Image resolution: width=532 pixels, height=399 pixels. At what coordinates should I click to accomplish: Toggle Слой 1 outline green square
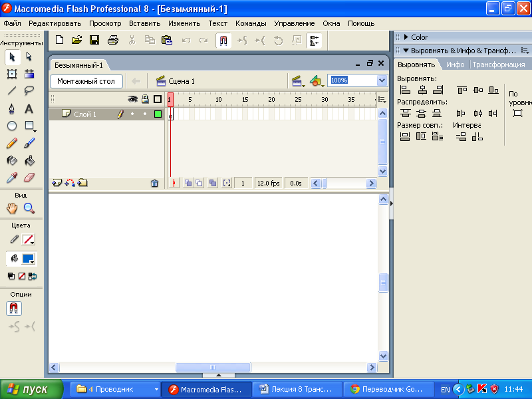[x=158, y=114]
